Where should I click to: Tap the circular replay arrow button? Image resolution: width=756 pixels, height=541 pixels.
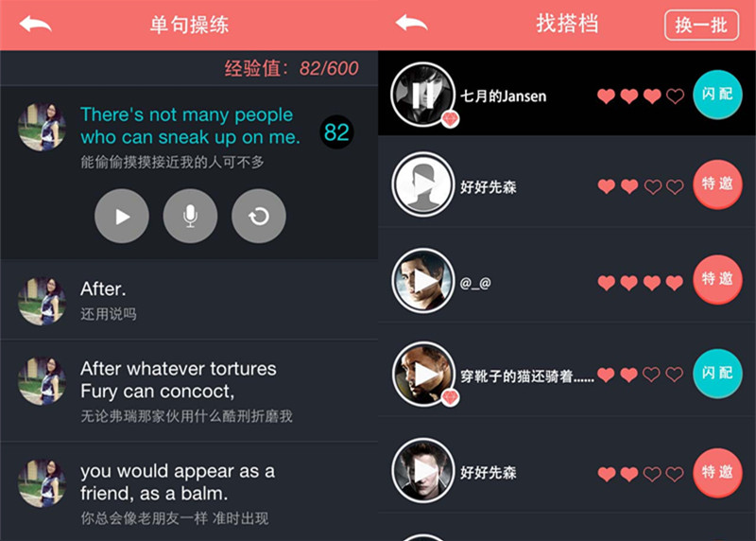(x=259, y=217)
